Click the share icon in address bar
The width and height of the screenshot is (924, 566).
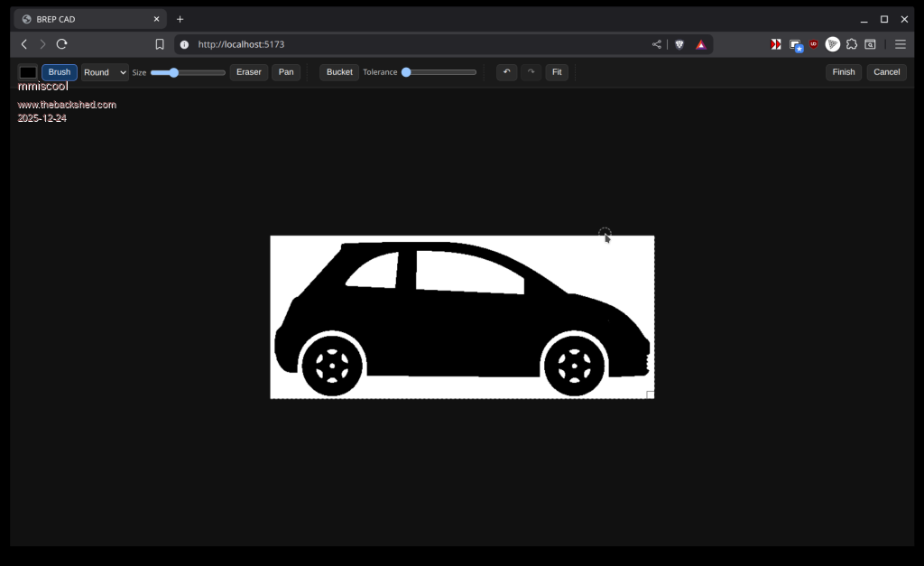pyautogui.click(x=657, y=44)
